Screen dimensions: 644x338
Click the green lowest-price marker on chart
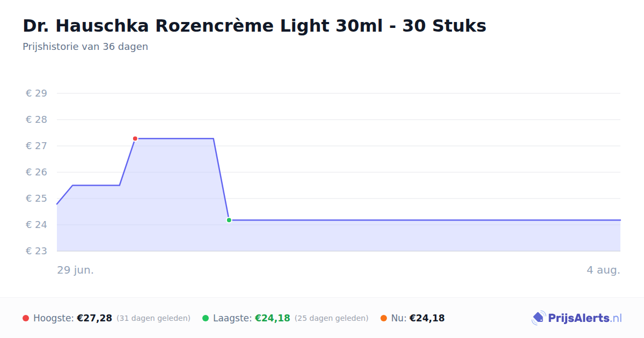tap(229, 220)
